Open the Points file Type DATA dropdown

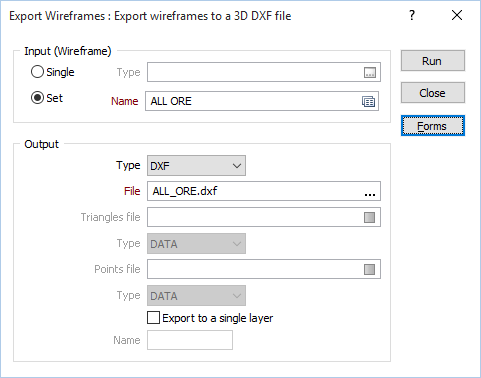click(196, 295)
